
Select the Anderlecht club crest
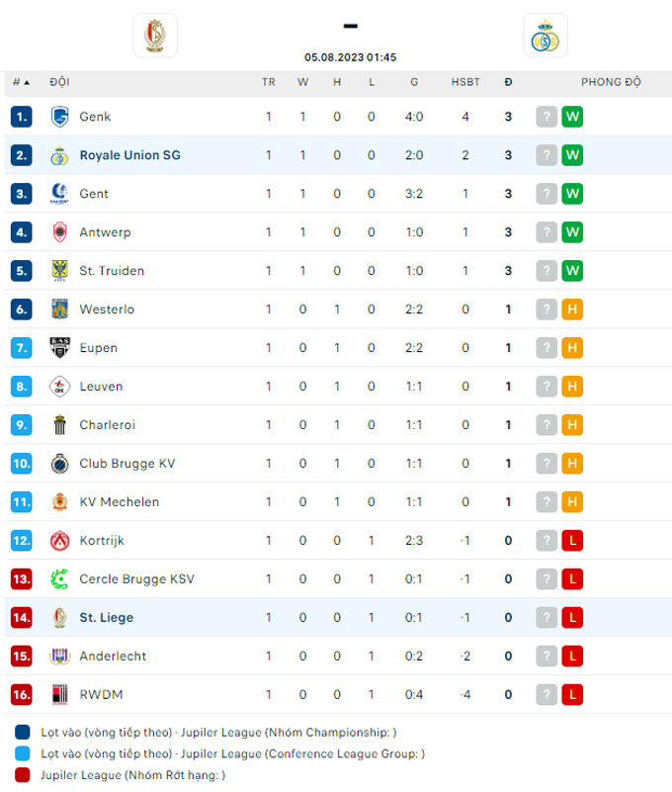tap(58, 656)
